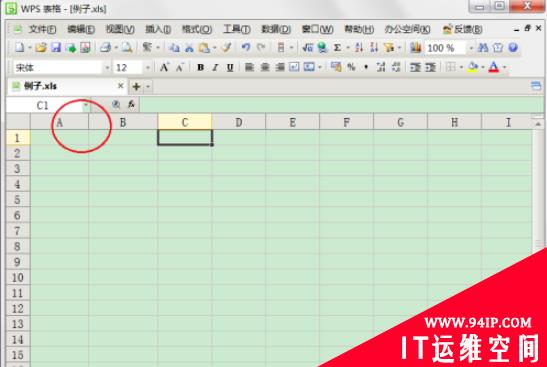Viewport: 547px width, 367px height.
Task: Open the 文件(F) menu
Action: 42,29
